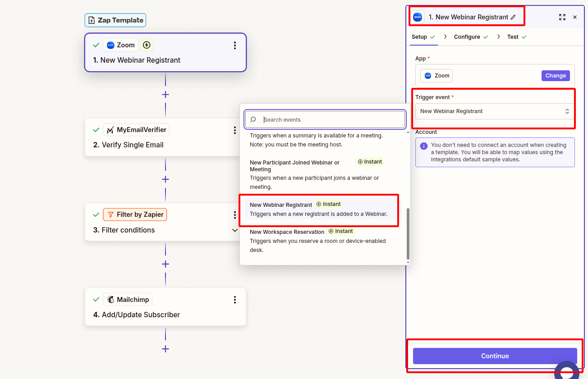Click the lightning Instant trigger badge on step 1
This screenshot has width=588, height=379.
coord(147,45)
